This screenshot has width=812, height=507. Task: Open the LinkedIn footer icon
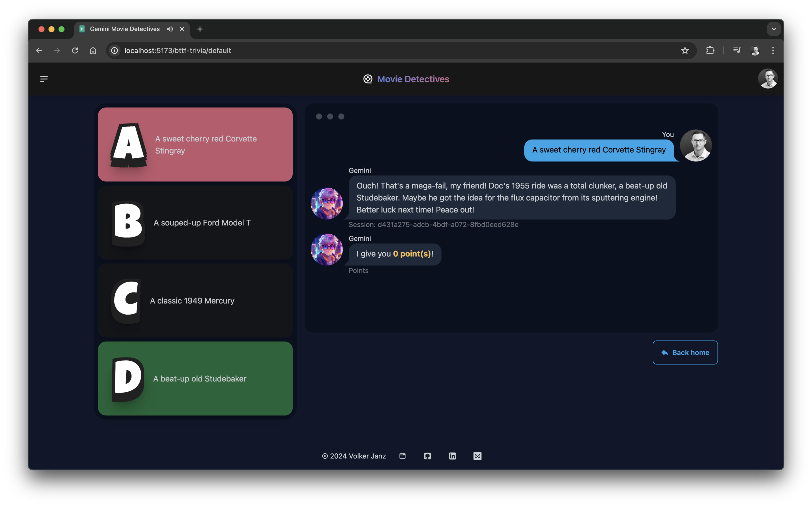452,456
